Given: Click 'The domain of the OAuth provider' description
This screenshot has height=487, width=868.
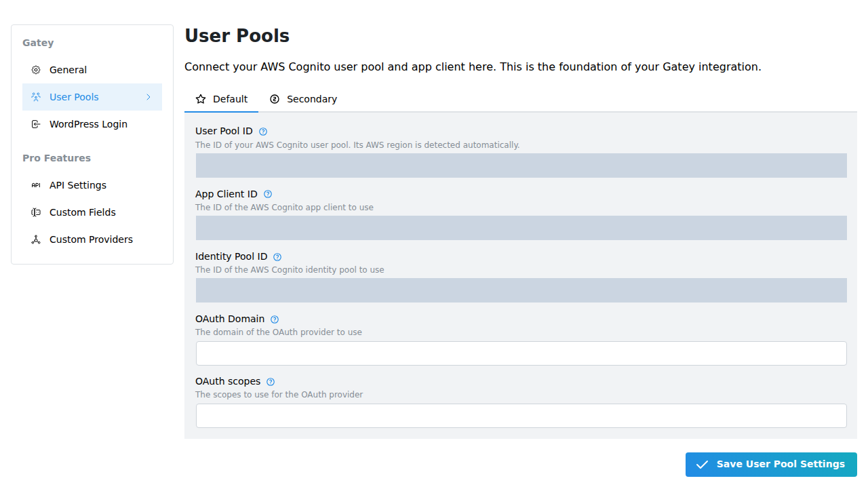Looking at the screenshot, I should click(x=279, y=332).
